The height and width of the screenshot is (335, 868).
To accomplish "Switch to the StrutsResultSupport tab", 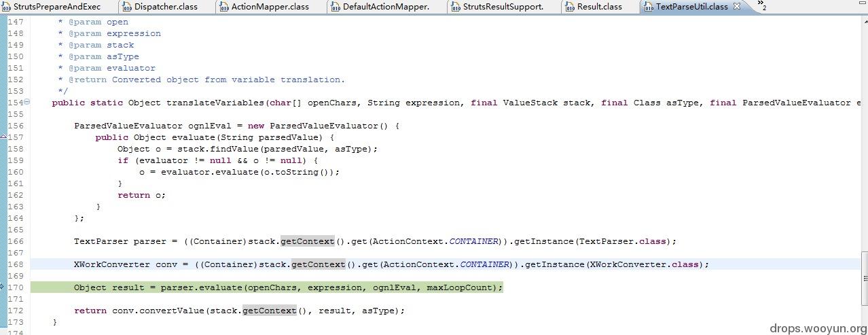I will tap(503, 7).
